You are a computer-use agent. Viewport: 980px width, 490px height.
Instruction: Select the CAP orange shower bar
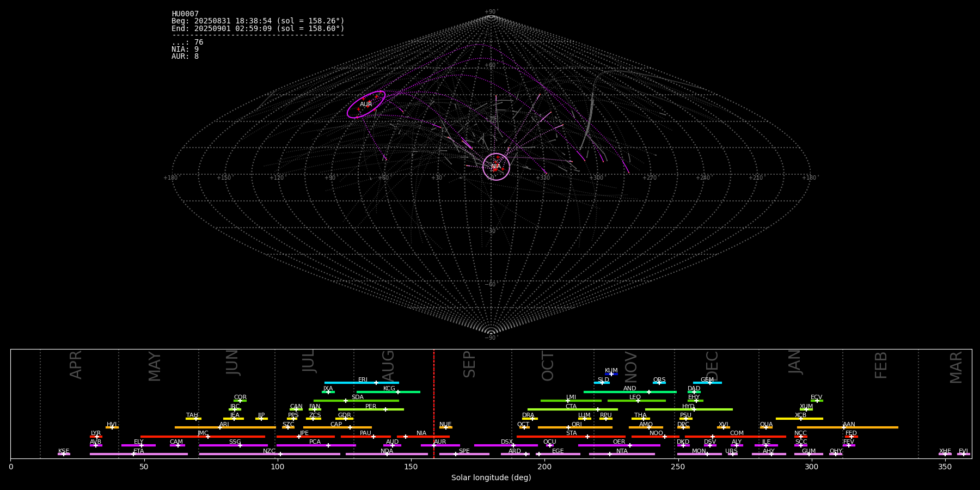(x=337, y=427)
